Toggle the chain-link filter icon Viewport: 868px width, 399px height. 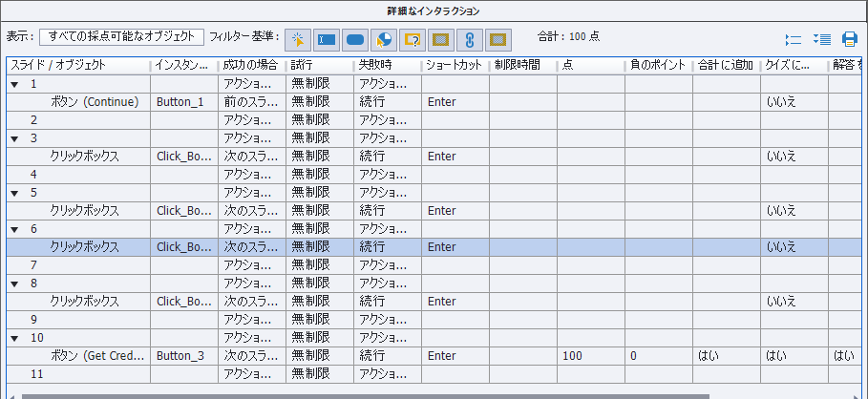coord(470,39)
